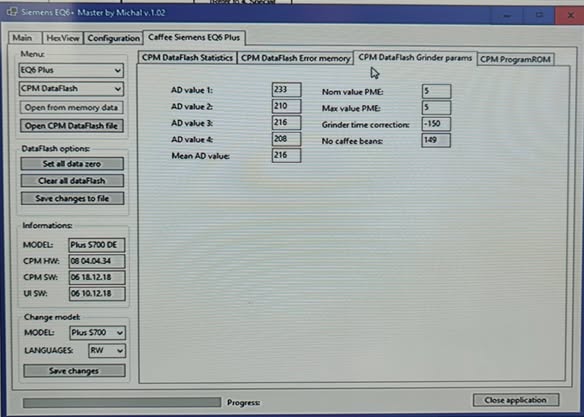Click the 'Progress:' label
The height and width of the screenshot is (417, 584).
click(x=244, y=403)
